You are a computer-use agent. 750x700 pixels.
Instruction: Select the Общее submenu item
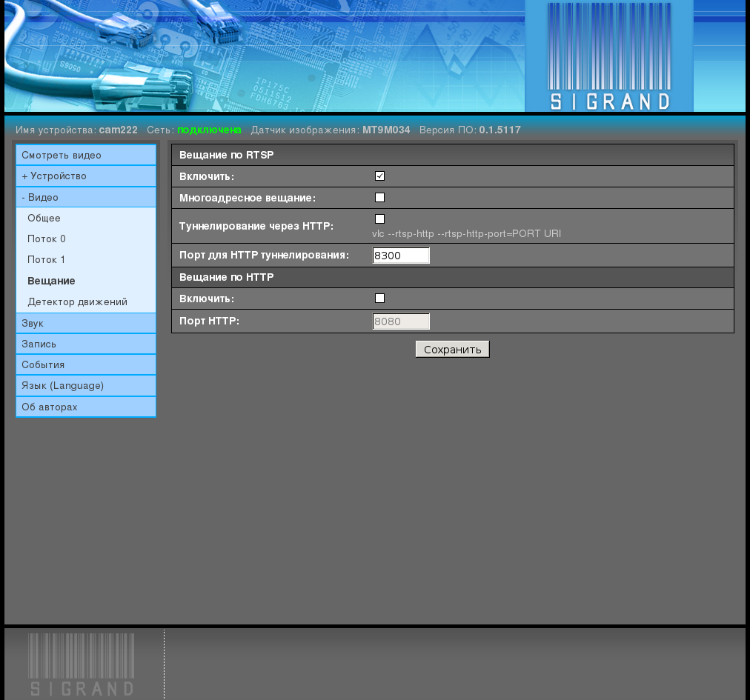[x=44, y=218]
